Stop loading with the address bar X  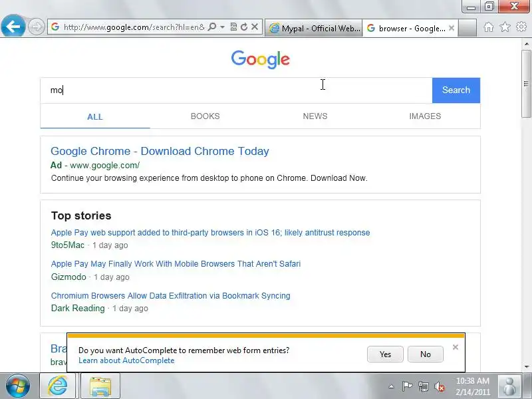(x=255, y=27)
